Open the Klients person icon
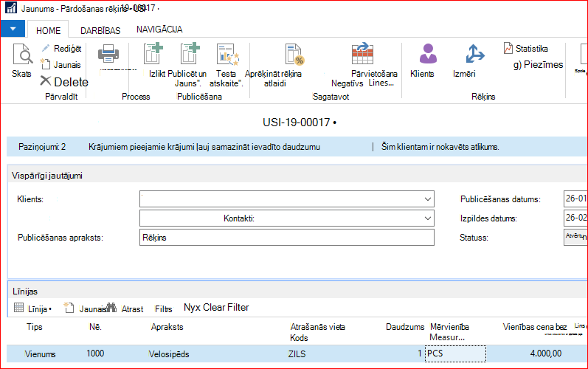 [428, 54]
